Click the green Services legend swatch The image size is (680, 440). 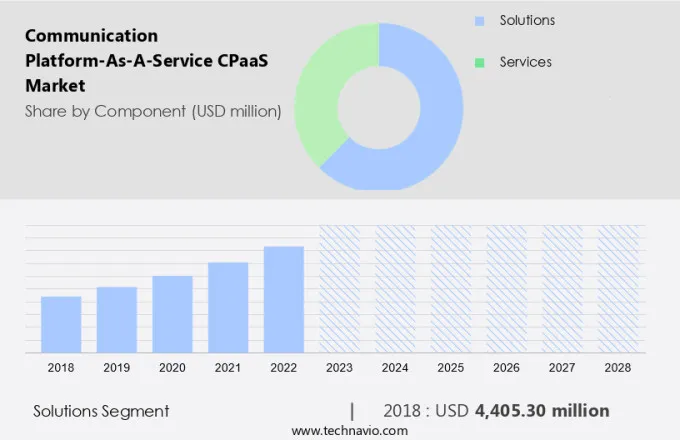click(480, 63)
